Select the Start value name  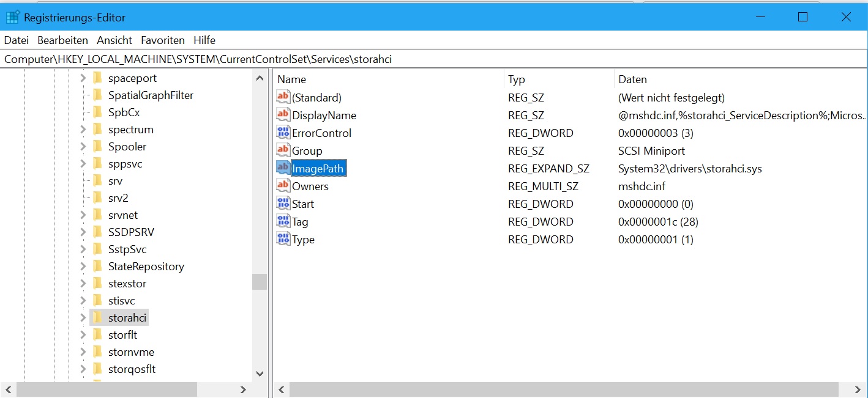303,204
